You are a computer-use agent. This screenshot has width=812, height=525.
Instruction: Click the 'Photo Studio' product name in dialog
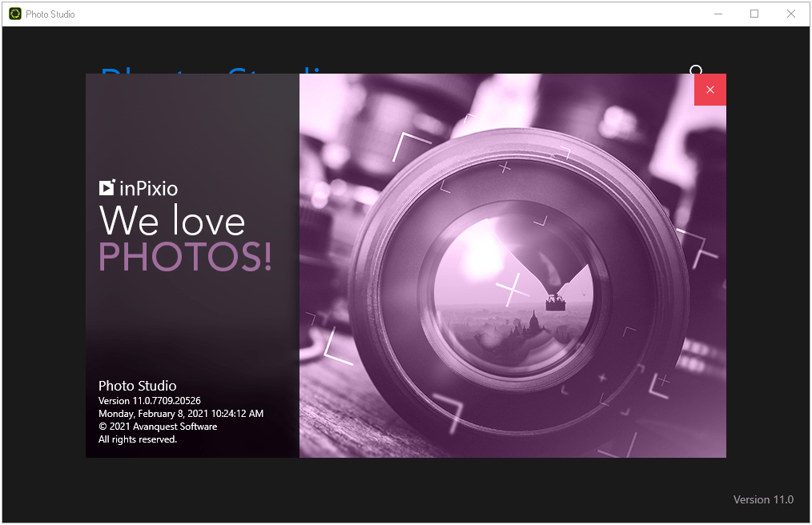(137, 386)
